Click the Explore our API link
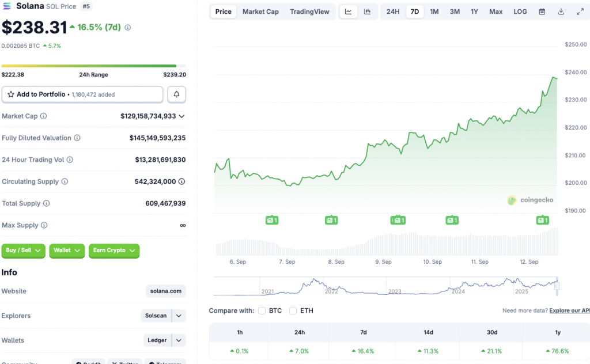This screenshot has width=590, height=364. [x=569, y=310]
